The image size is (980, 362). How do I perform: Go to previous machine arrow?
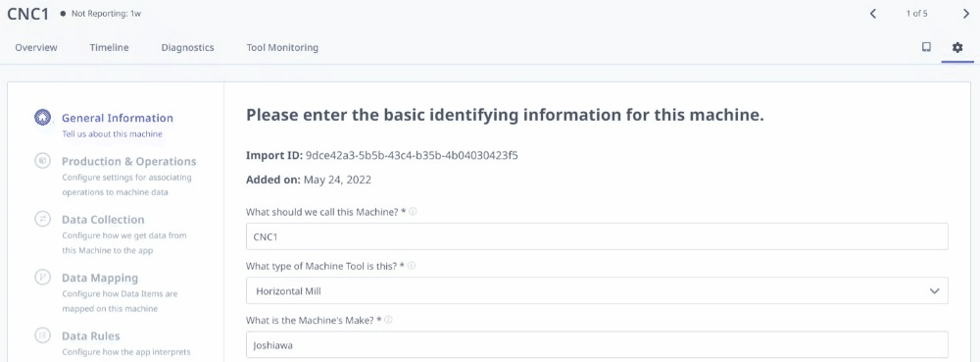873,14
